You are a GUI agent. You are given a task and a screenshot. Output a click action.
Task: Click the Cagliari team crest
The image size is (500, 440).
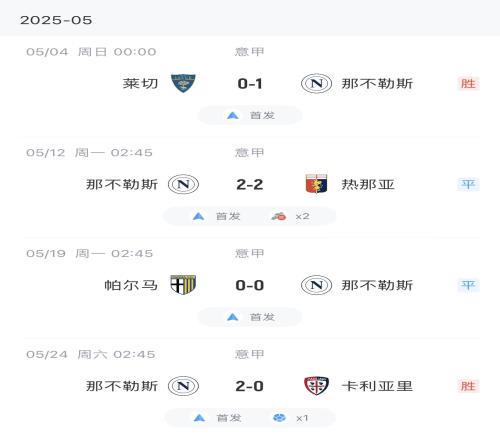tap(316, 386)
